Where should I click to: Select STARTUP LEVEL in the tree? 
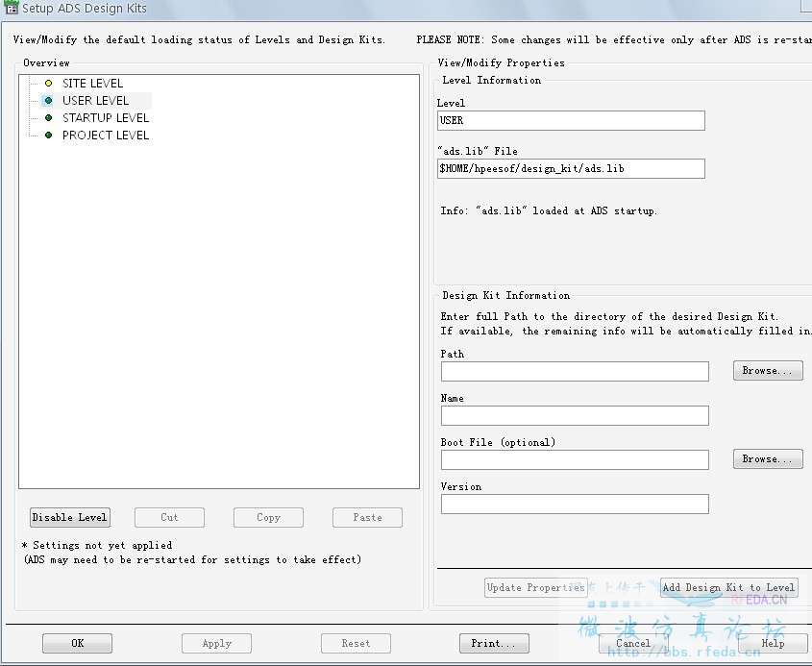[x=106, y=118]
